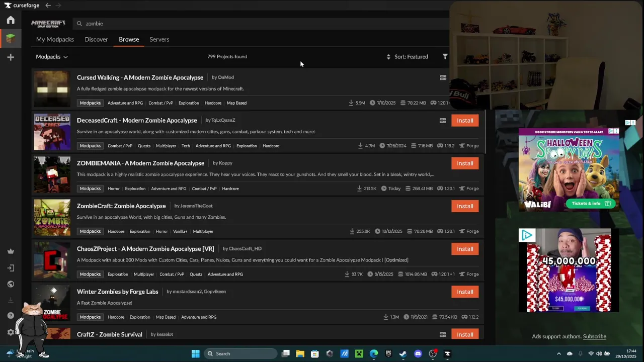Install CraftZ - Zombie Survival
The width and height of the screenshot is (644, 362).
tap(465, 334)
